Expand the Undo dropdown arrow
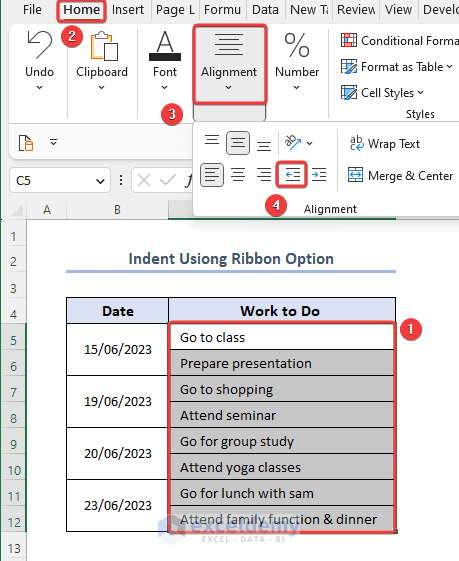This screenshot has width=459, height=561. [x=39, y=87]
